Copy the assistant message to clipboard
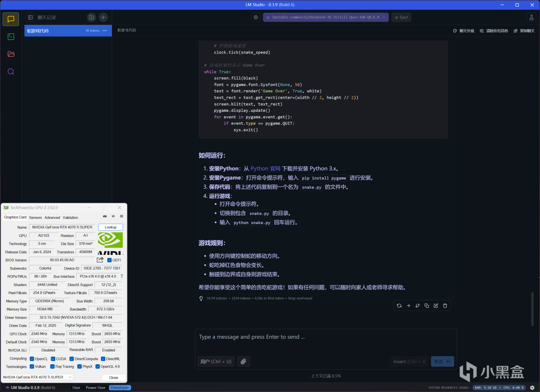 [x=427, y=306]
